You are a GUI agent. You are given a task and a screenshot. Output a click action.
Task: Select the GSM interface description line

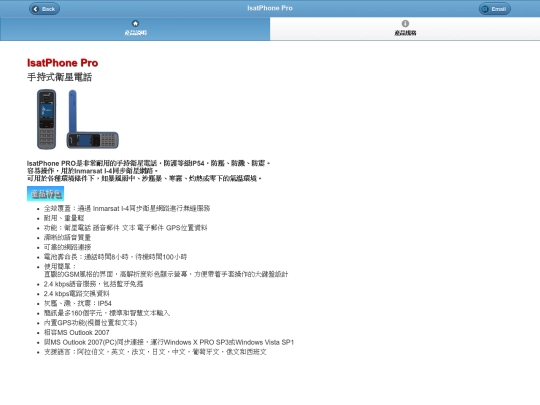pyautogui.click(x=166, y=274)
